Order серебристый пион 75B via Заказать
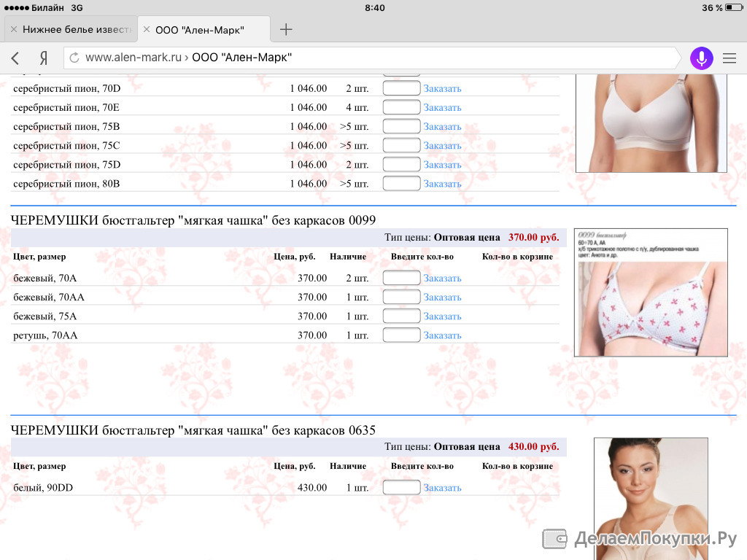Image resolution: width=747 pixels, height=560 pixels. tap(442, 127)
